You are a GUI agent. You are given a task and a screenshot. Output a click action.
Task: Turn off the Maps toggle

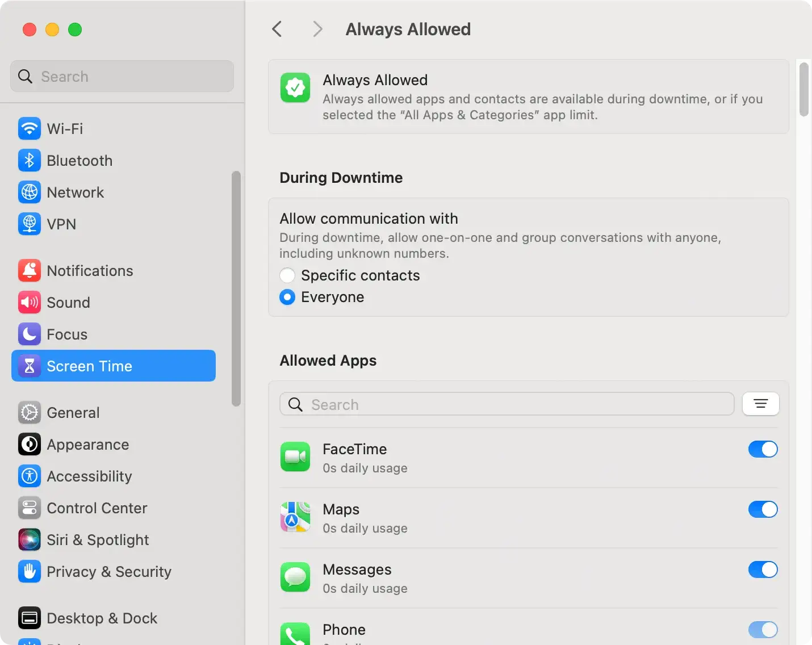tap(763, 509)
